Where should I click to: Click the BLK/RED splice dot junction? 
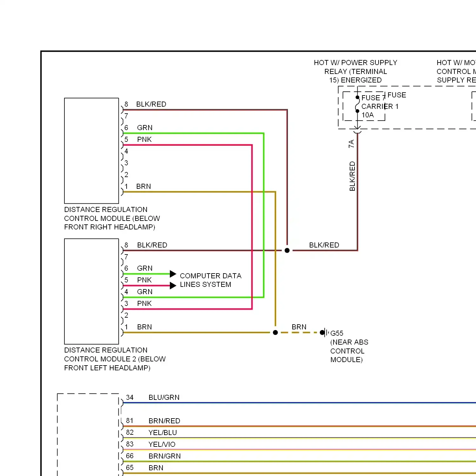287,250
